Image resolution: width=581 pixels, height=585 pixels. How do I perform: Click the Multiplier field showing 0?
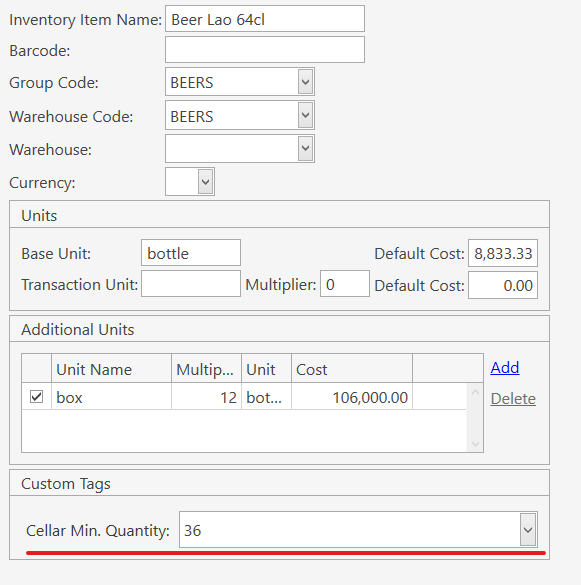345,284
